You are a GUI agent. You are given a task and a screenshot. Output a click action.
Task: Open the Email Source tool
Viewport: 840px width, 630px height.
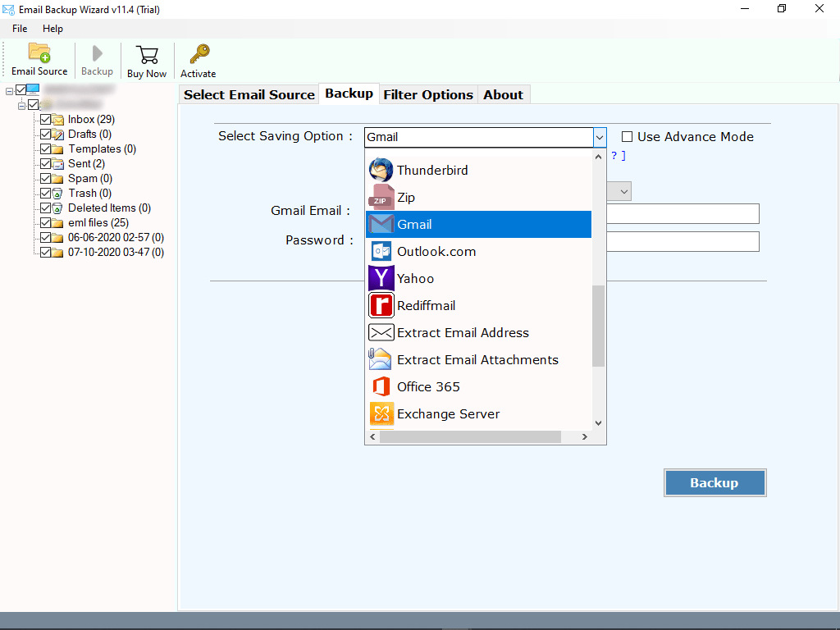tap(39, 59)
